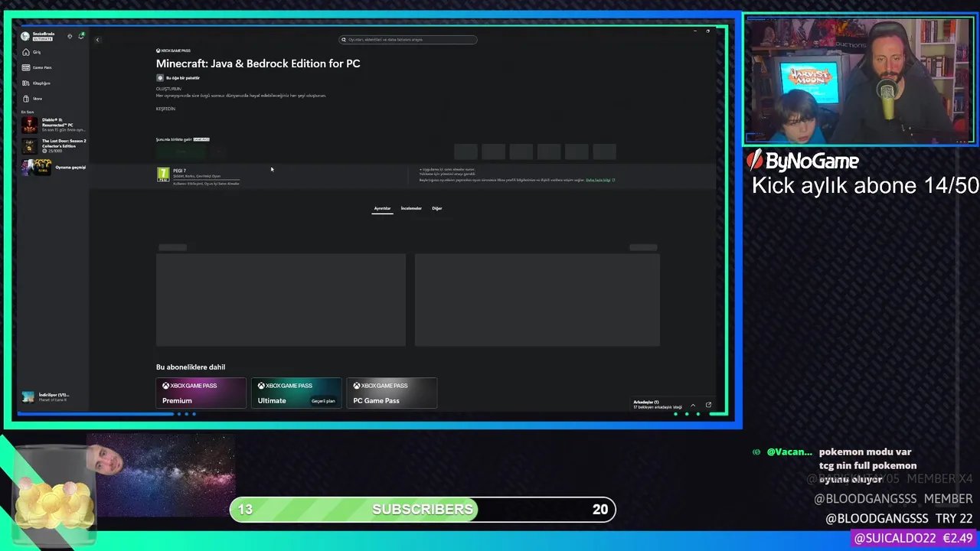Screen dimensions: 980x551
Task: Click the search magnifier icon
Action: click(x=345, y=40)
